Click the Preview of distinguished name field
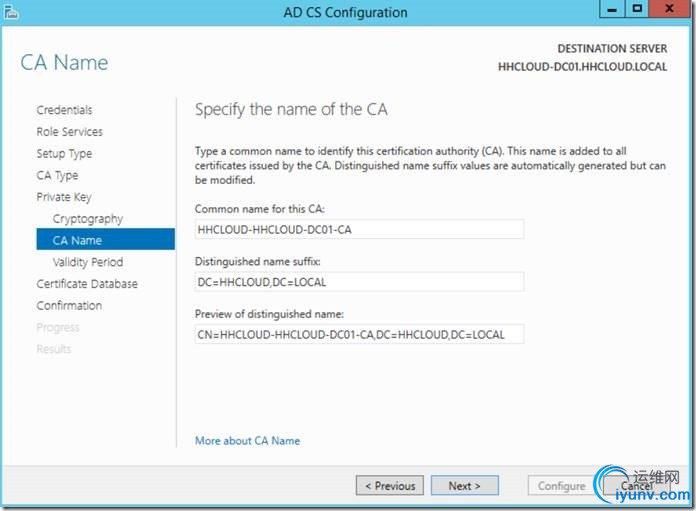 359,334
